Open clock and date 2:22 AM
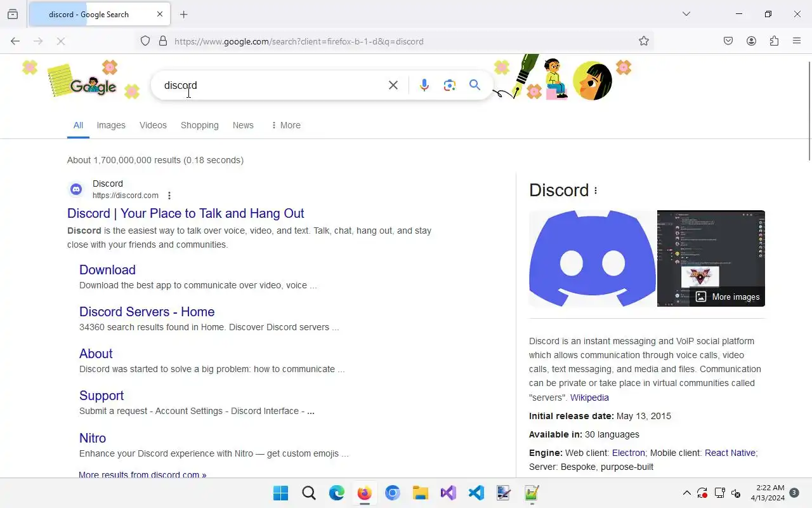 (x=768, y=493)
